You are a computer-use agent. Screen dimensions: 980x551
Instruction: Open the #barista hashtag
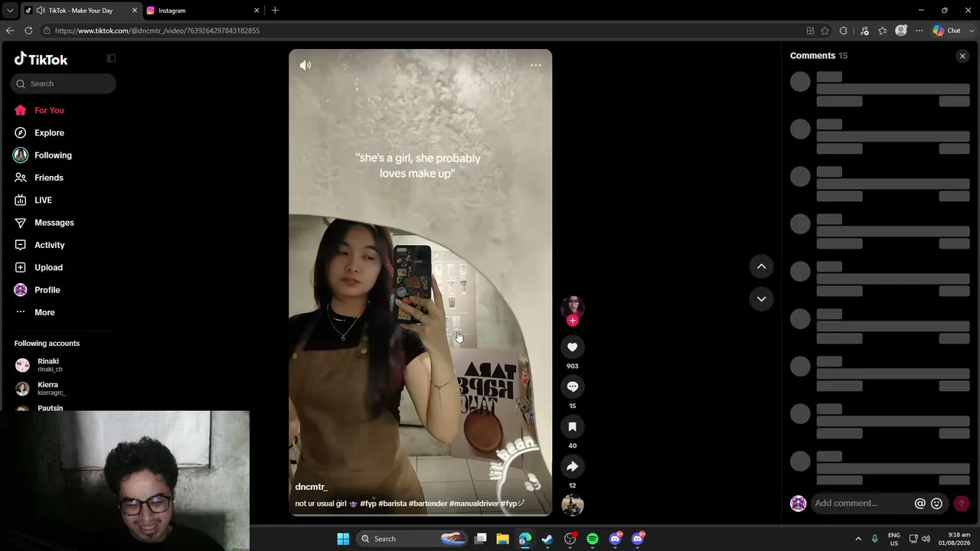point(392,504)
